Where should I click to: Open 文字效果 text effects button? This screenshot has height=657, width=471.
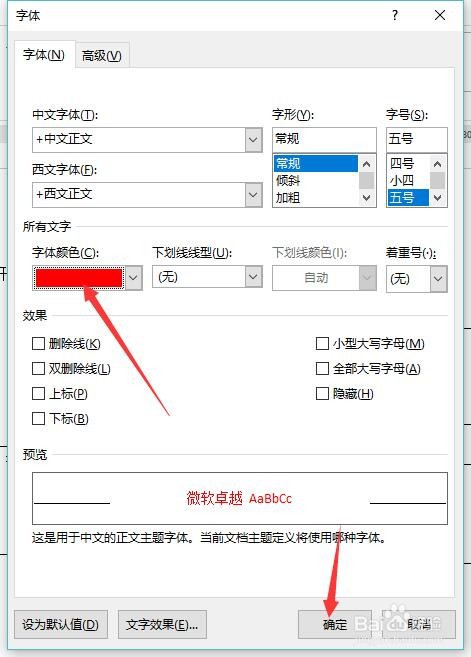(x=162, y=624)
